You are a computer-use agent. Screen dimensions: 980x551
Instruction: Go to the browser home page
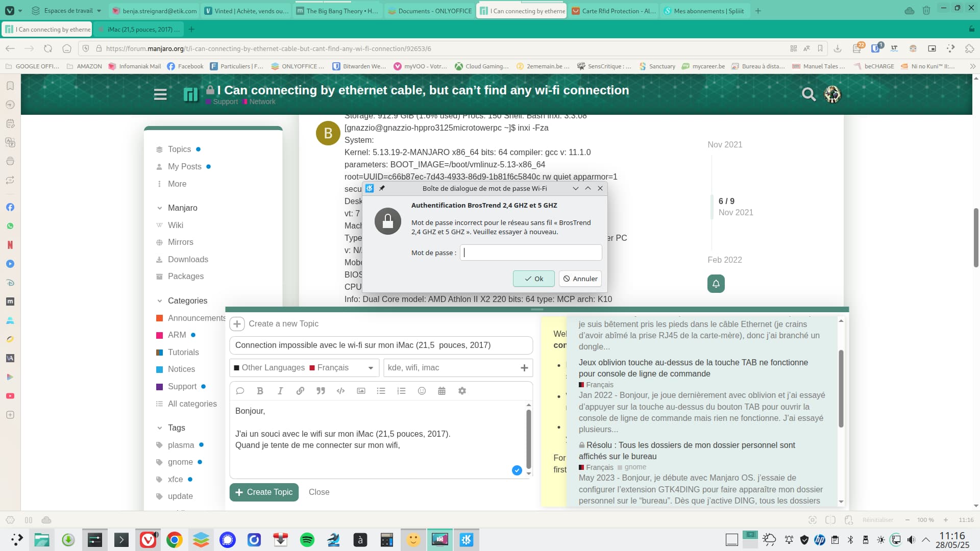coord(67,48)
